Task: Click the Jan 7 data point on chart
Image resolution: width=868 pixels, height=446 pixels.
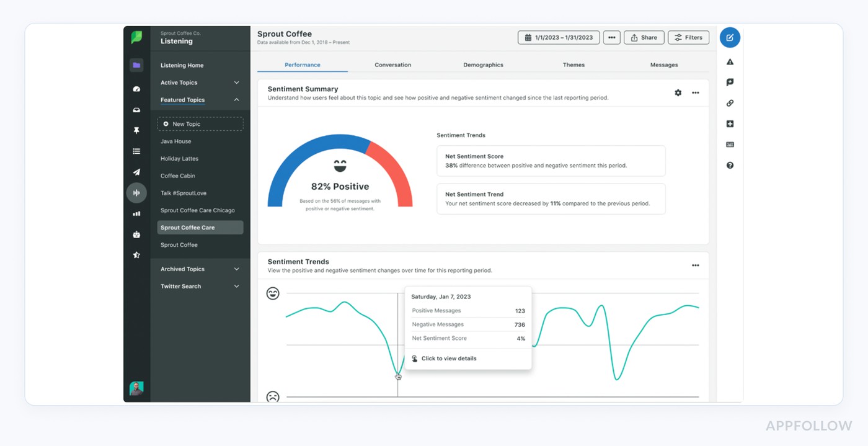Action: click(x=397, y=375)
